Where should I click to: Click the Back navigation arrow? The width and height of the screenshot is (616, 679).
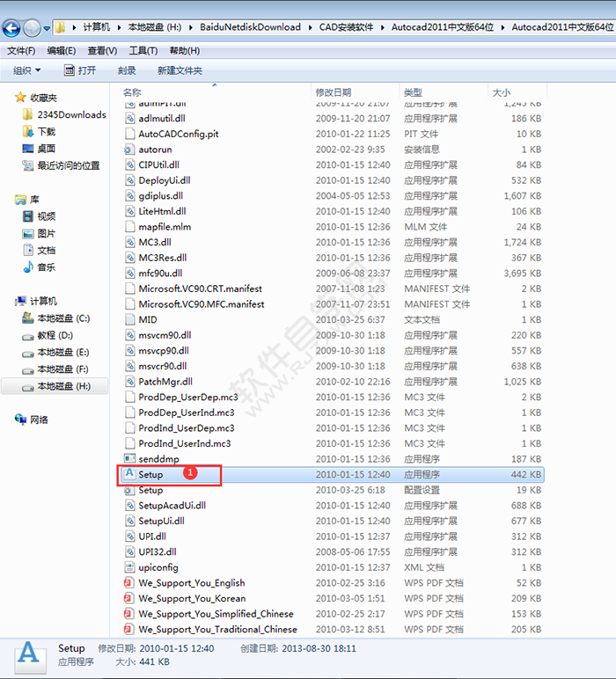(11, 28)
